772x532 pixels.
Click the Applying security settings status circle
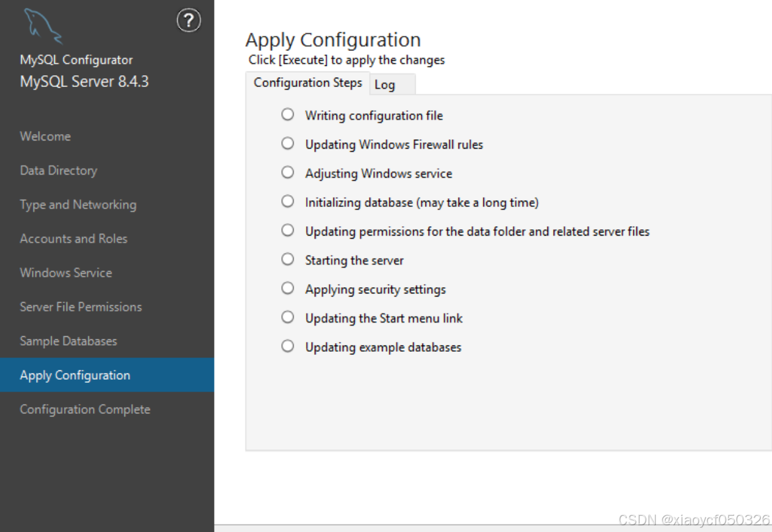[x=287, y=288]
